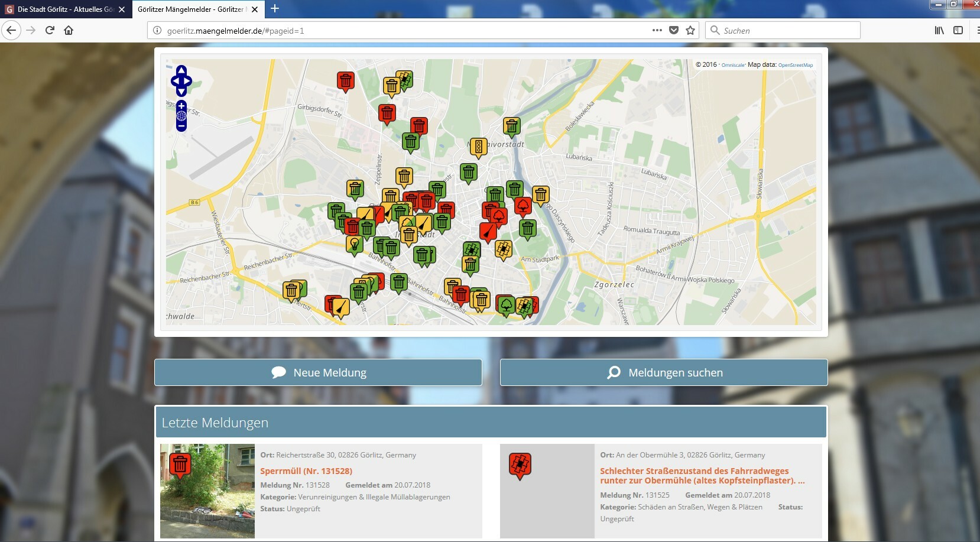Click the 'Meldungen suchen' button
Viewport: 980px width, 542px height.
664,372
